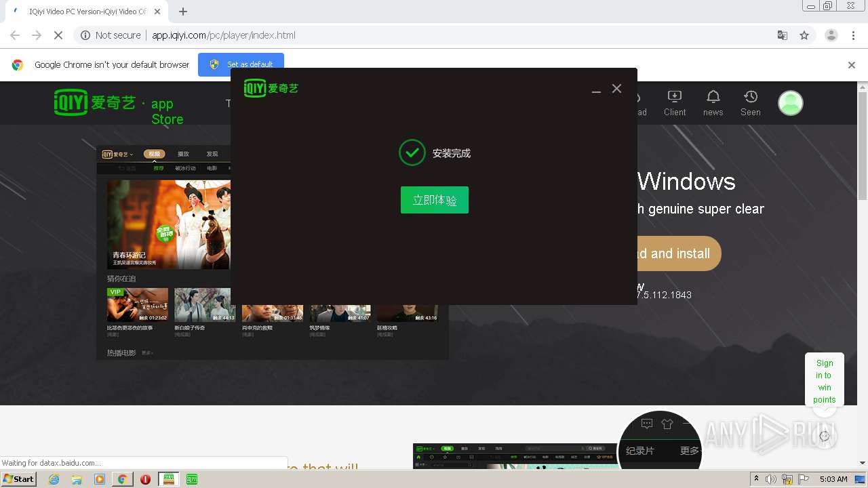The height and width of the screenshot is (488, 868).
Task: Click the red Opera taskbar icon
Action: (145, 479)
